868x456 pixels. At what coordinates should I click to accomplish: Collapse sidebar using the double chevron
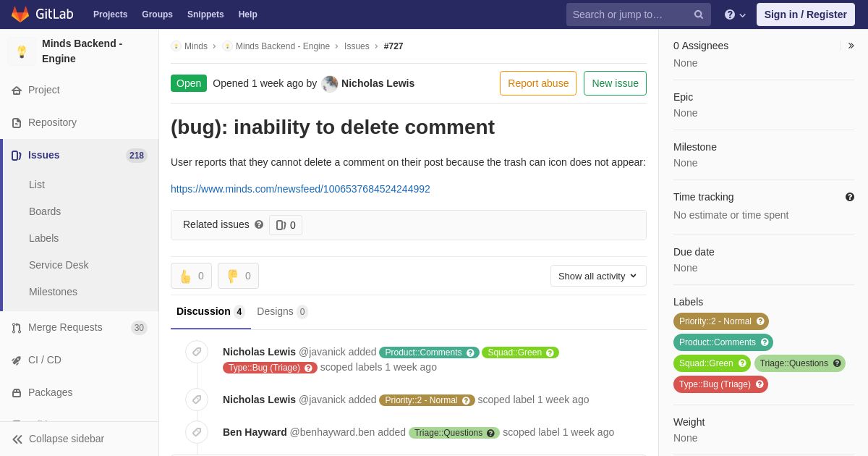click(x=17, y=439)
